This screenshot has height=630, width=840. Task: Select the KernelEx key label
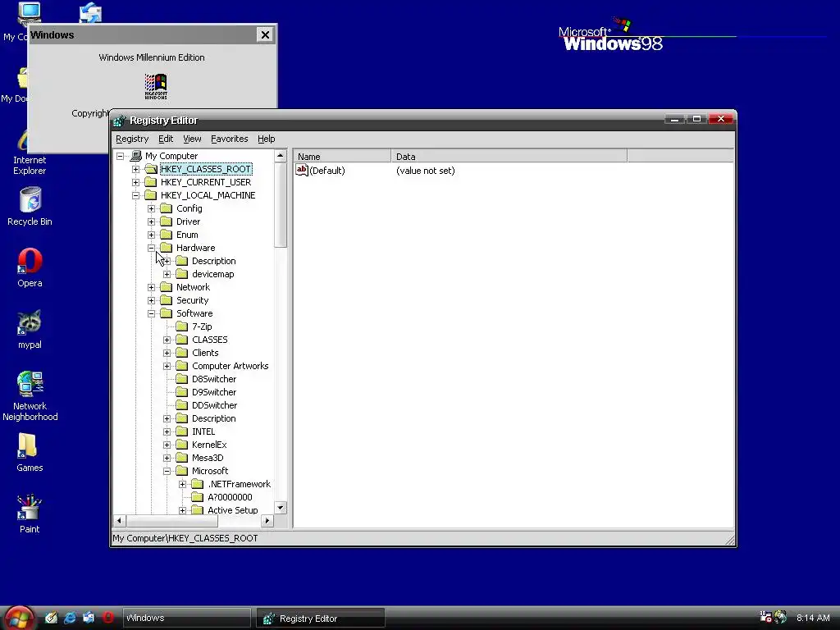pyautogui.click(x=209, y=445)
